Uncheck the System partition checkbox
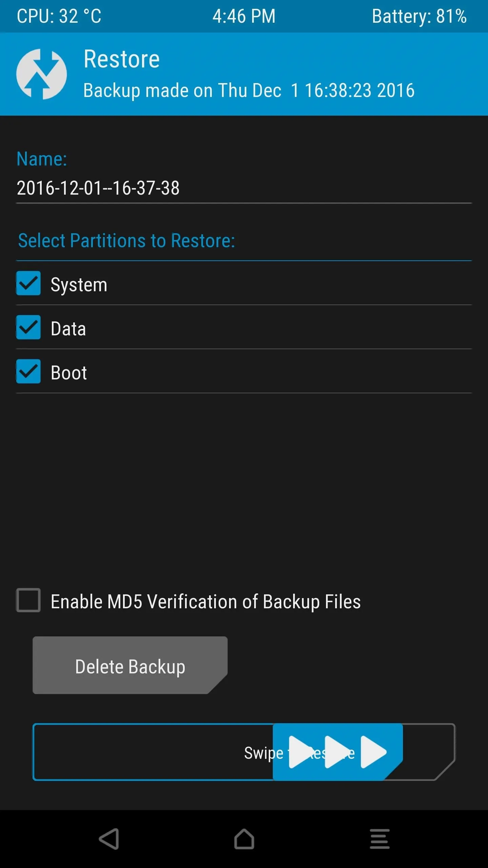Screen dimensions: 488x868 coord(28,283)
